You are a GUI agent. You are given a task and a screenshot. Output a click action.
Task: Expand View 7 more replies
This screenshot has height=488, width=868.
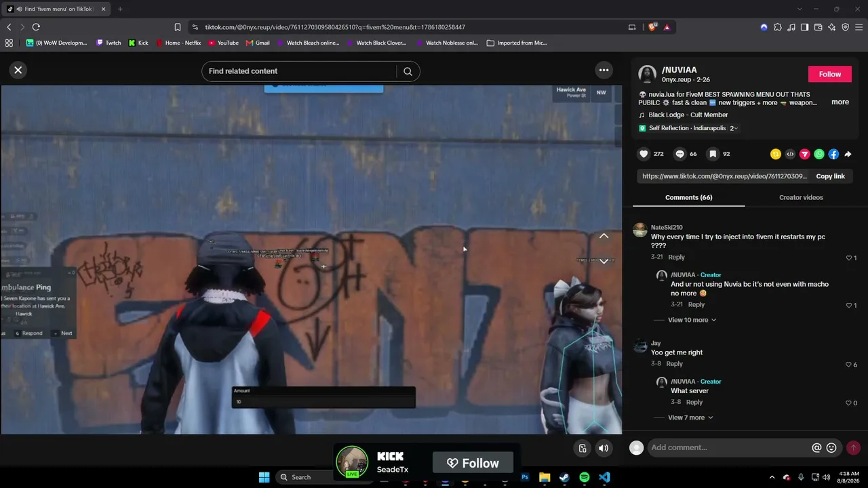[x=690, y=418]
